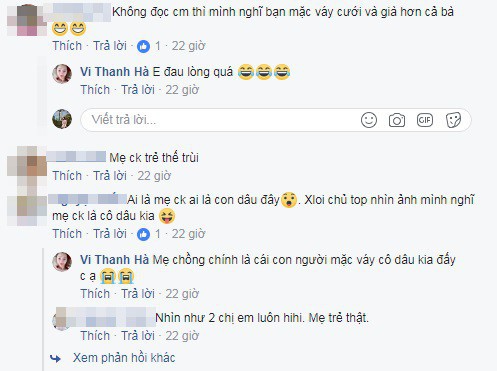Viewport: 497px width, 371px height.
Task: Reply to 'Nhìn như 2 chị em luôn' comment
Action: coord(138,336)
